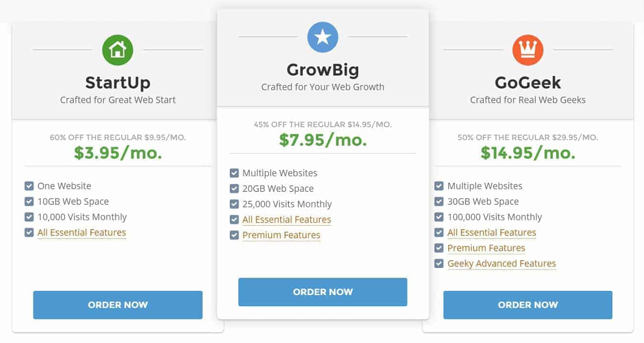Order the GoGeek plan now

(528, 305)
